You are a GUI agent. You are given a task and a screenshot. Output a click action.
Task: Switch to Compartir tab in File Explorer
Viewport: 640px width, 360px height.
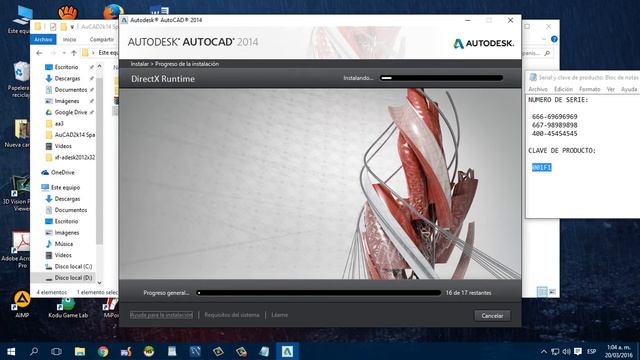point(102,39)
